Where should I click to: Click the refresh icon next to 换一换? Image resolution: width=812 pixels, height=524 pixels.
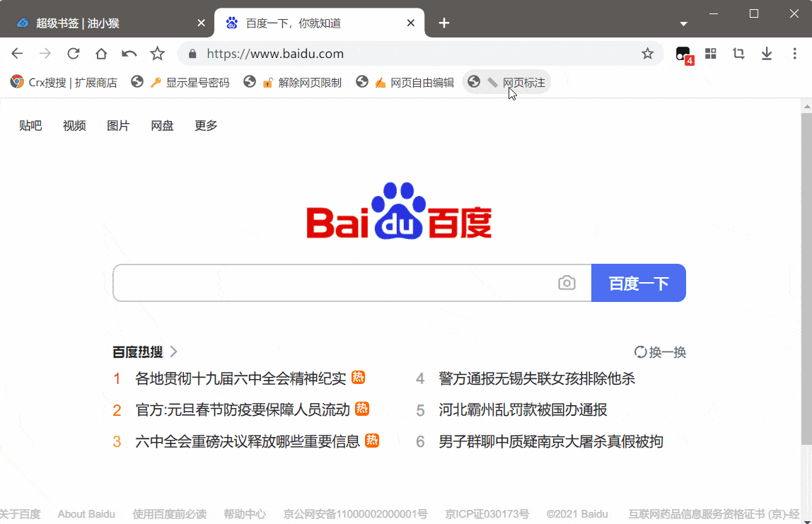[641, 352]
